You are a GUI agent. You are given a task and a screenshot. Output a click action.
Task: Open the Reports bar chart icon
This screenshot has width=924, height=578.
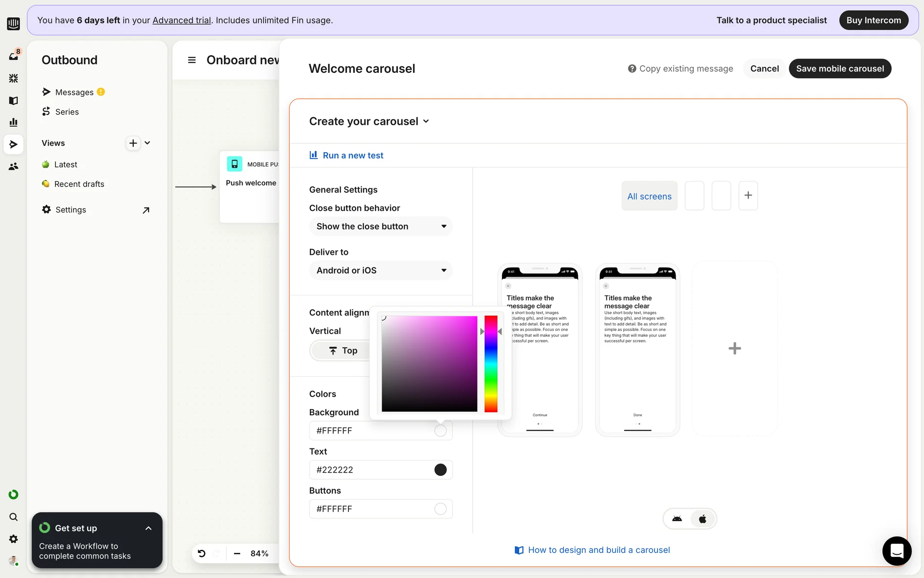(13, 122)
